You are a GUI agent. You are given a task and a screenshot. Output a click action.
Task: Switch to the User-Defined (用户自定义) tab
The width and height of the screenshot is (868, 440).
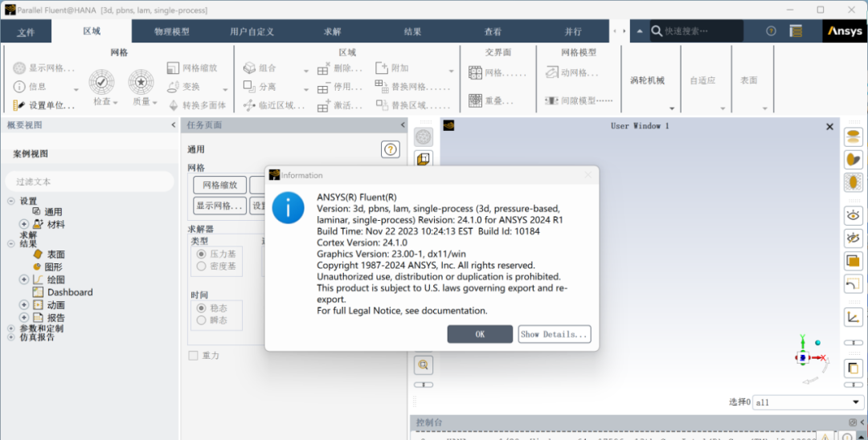click(252, 31)
